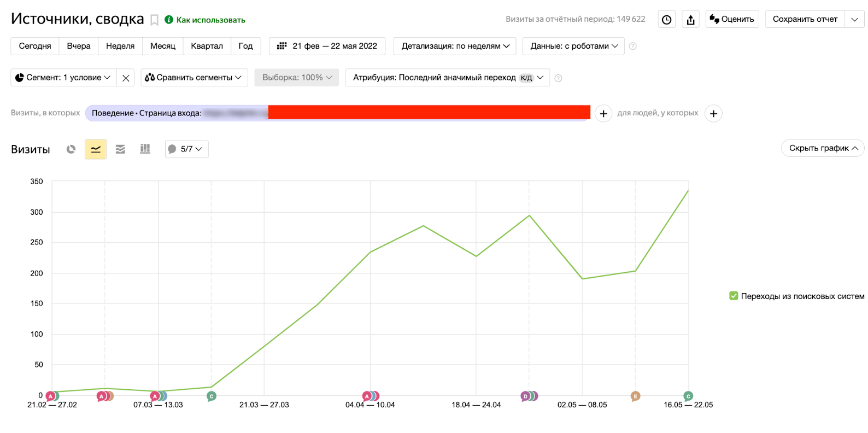Open the Детализация: по неделям dropdown
Screen dimensions: 868x433
(x=455, y=46)
